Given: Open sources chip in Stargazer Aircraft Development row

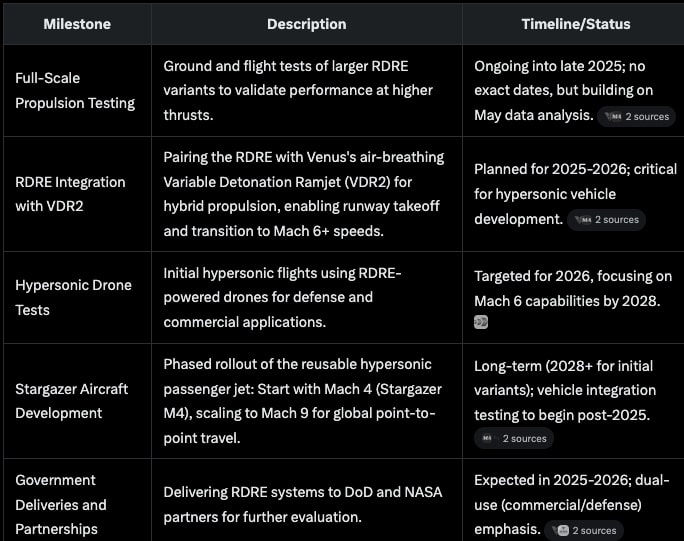Looking at the screenshot, I should coord(514,438).
